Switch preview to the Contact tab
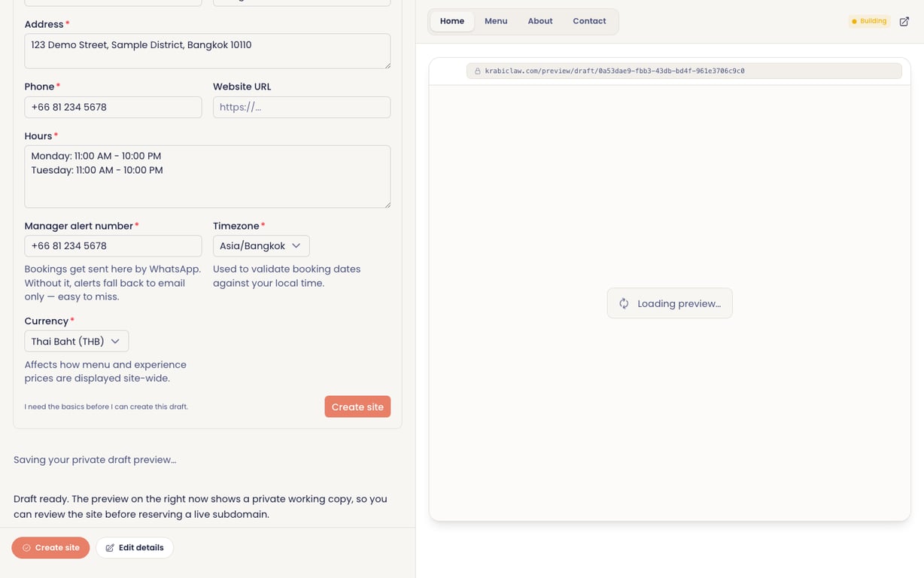Viewport: 924px width, 578px height. [589, 21]
